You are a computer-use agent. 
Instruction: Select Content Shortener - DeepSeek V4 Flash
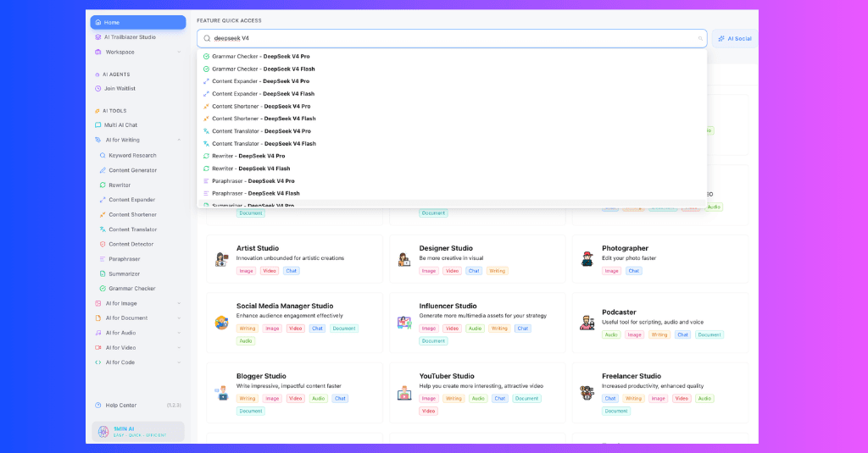tap(452, 119)
